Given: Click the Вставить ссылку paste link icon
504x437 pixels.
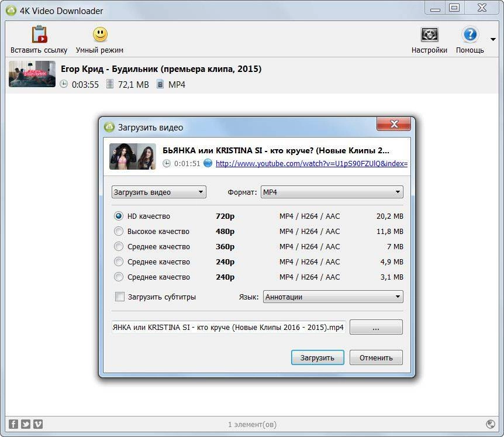Looking at the screenshot, I should (x=39, y=35).
